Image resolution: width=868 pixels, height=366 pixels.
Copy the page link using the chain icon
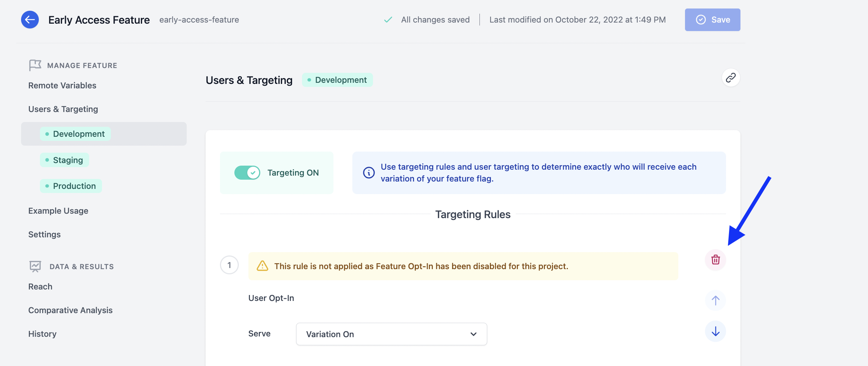pos(730,78)
